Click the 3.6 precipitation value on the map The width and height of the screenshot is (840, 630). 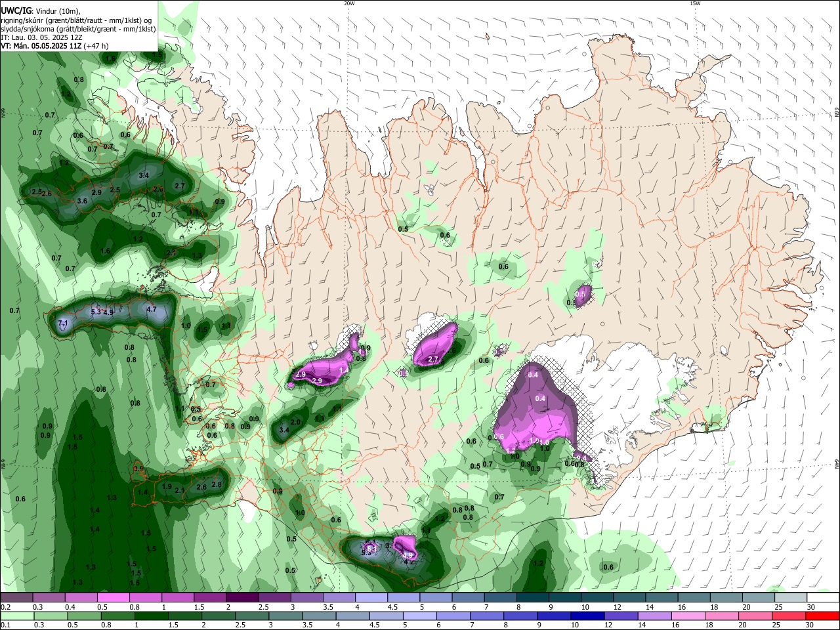point(82,201)
